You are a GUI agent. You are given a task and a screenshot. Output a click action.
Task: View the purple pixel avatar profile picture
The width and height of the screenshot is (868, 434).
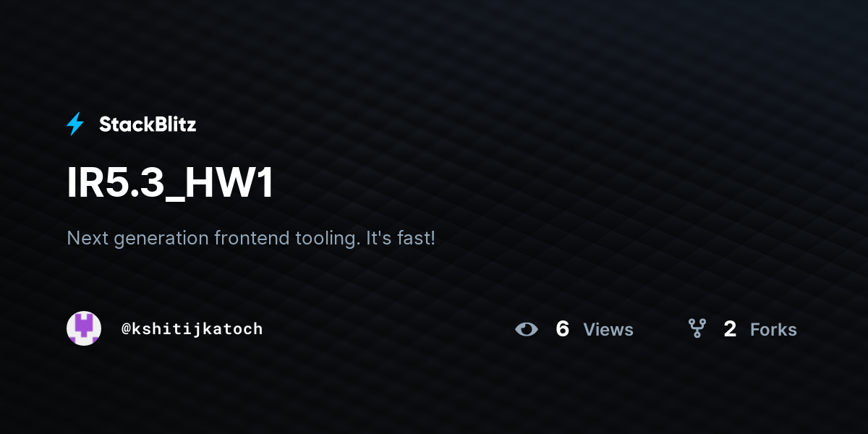pos(84,328)
